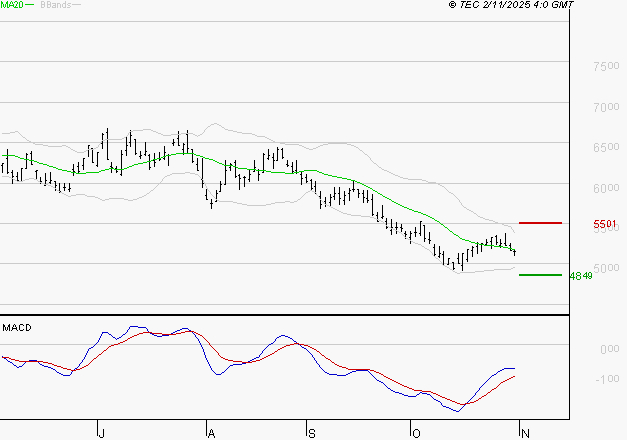Click the 5000 price axis label
627x440 pixels.
607,268
